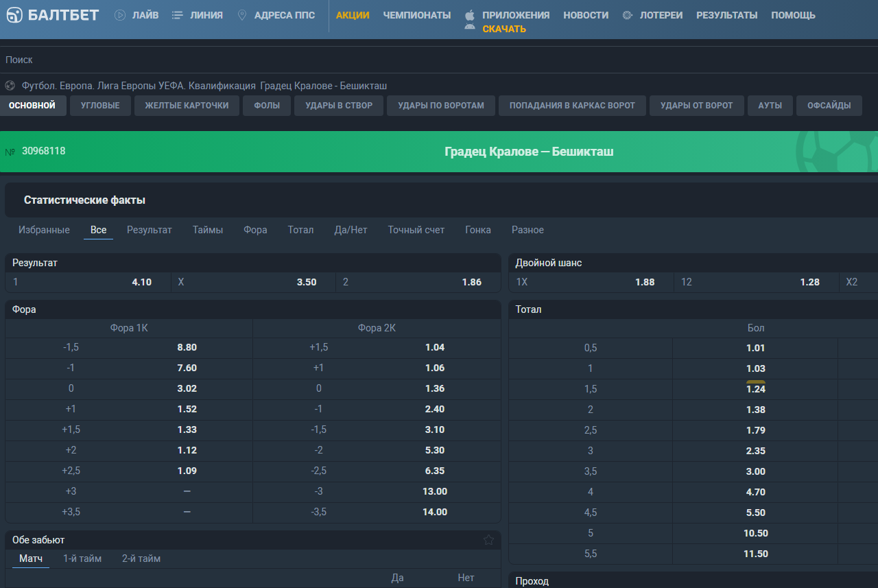Viewport: 878px width, 588px height.
Task: Click the green Градец Кралове — Бешикташ title
Action: click(529, 152)
